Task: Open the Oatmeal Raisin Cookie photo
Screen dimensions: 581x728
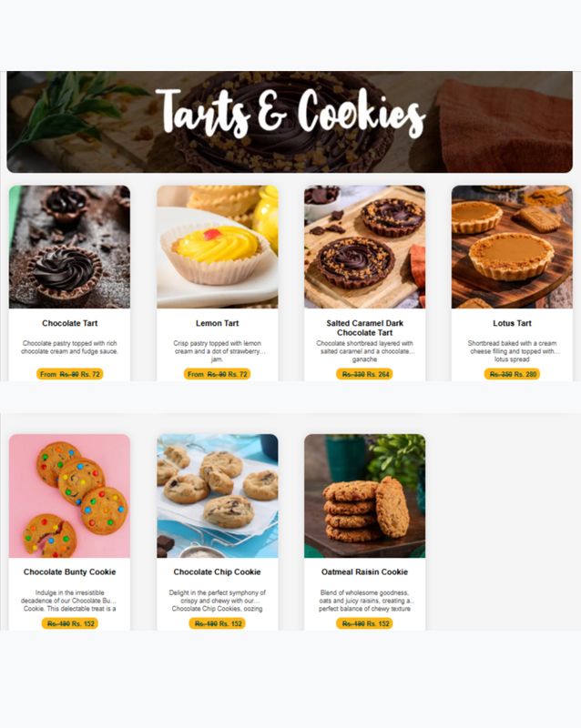Action: 364,496
